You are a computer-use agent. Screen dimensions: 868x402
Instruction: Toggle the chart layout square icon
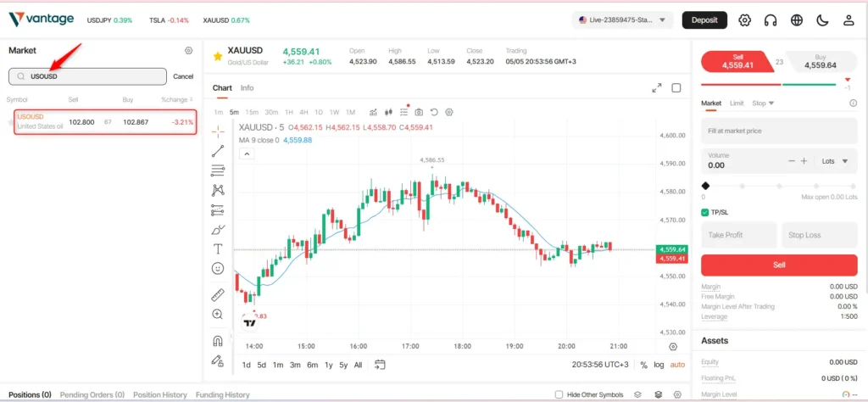(676, 87)
